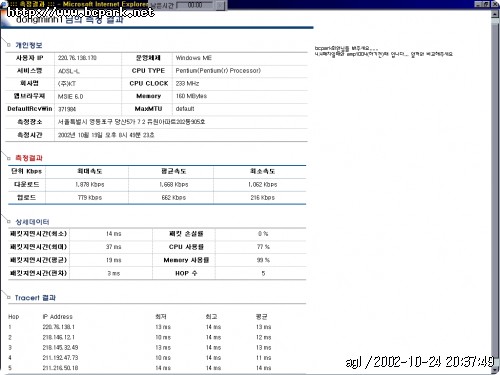500x375 pixels.
Task: Click the 단위 Kbps column header
Action: click(27, 171)
